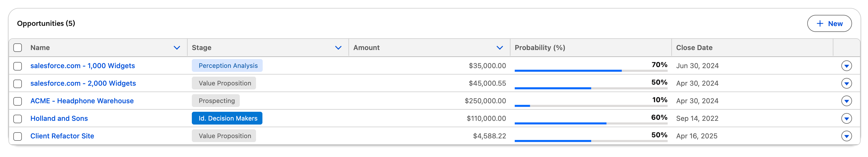Click the New opportunity button
Screen dimensions: 868x157
tap(829, 24)
